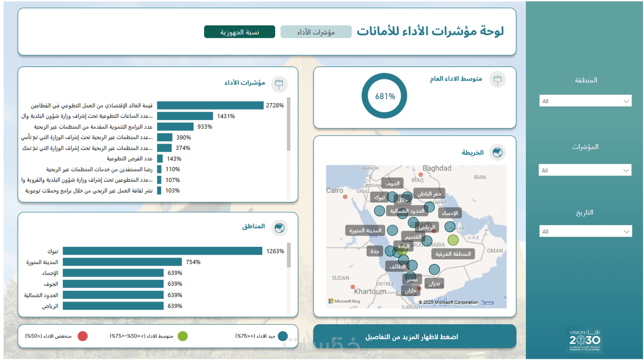Screen dimensions: 644x360
Task: Click the teal جيد الاداء legend circle
Action: [282, 336]
